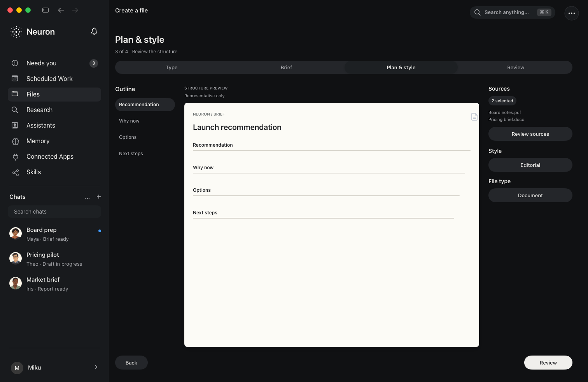Click the bottom Review button
The image size is (588, 382).
coord(548,363)
